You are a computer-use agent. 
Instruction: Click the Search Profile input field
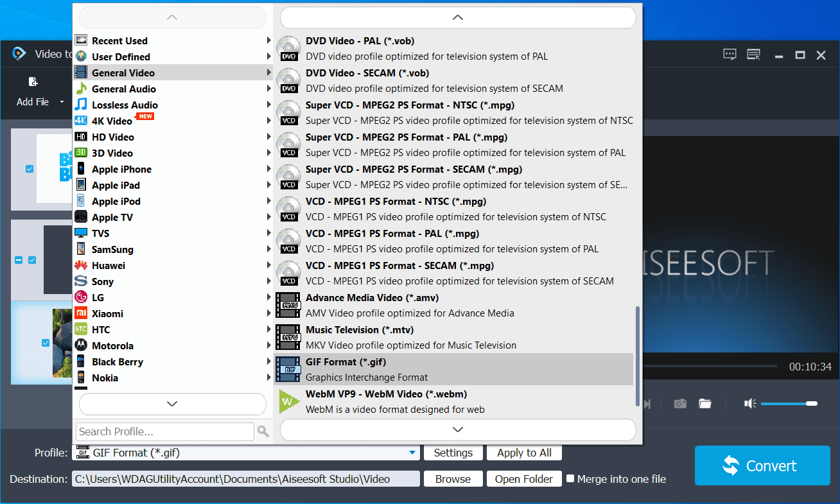click(165, 431)
